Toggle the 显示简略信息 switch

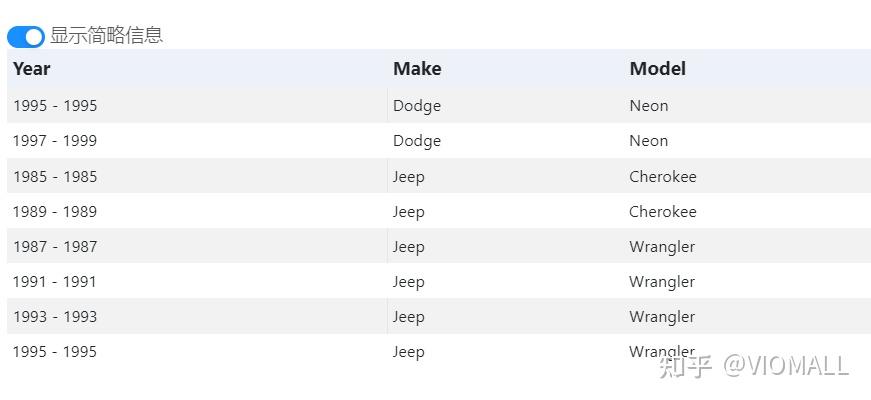[26, 36]
